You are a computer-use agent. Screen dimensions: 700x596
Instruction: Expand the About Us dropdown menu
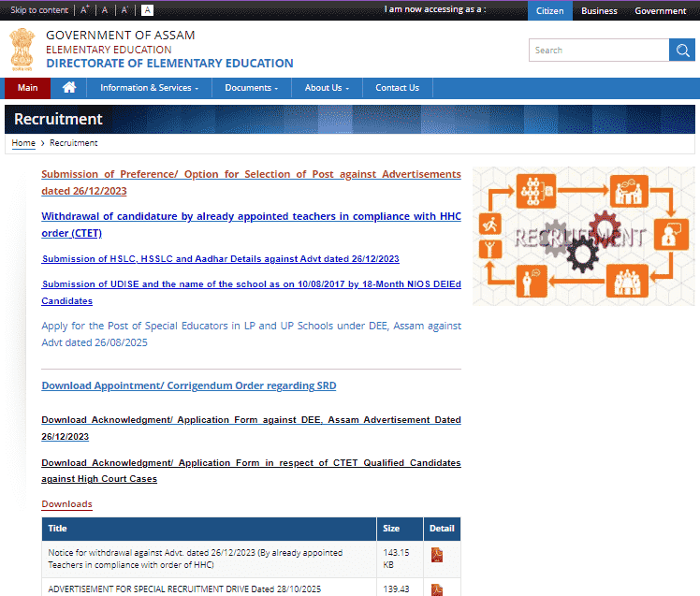point(327,88)
